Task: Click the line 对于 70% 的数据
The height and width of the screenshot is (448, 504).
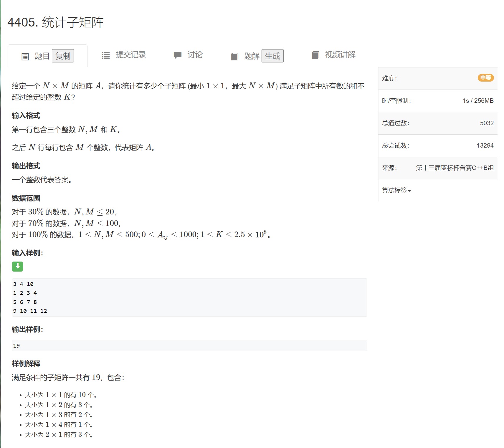Action: [66, 223]
